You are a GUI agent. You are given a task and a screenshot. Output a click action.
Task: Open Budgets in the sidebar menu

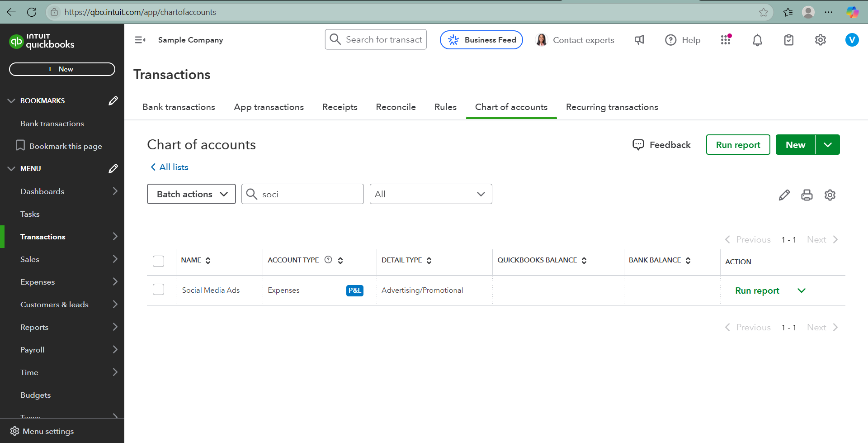tap(35, 395)
